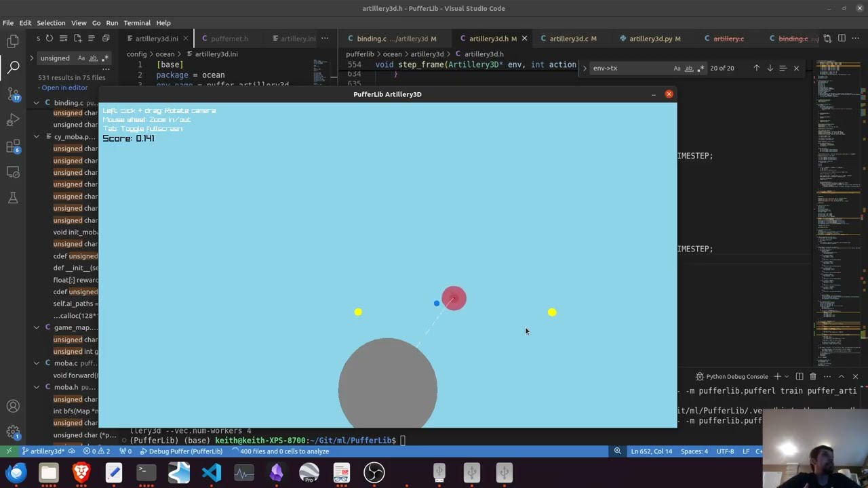Open the Accounts icon in activity bar
Image resolution: width=868 pixels, height=488 pixels.
[13, 407]
